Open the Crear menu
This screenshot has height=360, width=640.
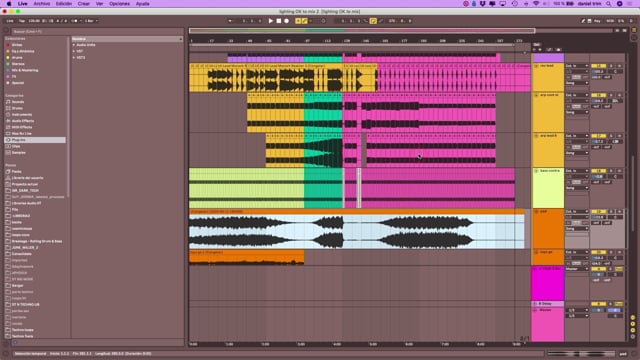(x=84, y=4)
